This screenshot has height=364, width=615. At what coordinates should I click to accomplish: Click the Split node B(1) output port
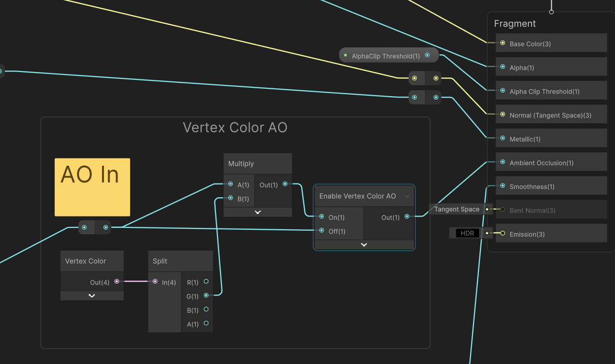pyautogui.click(x=206, y=309)
